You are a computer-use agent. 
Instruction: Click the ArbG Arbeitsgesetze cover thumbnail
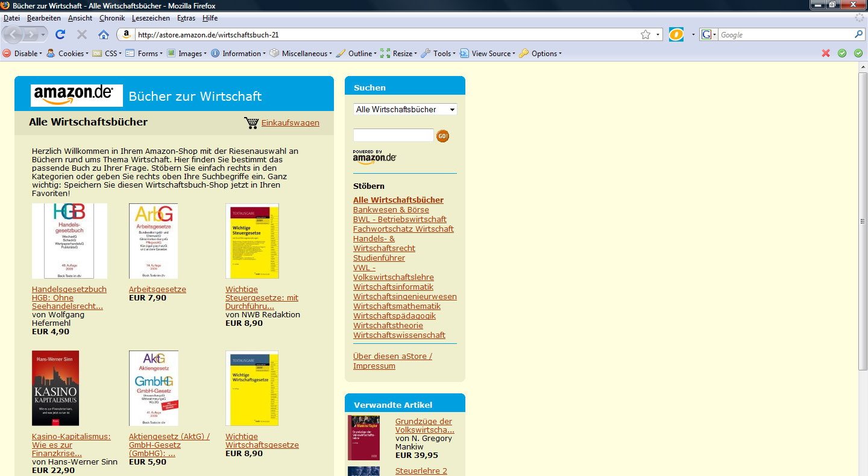click(153, 241)
